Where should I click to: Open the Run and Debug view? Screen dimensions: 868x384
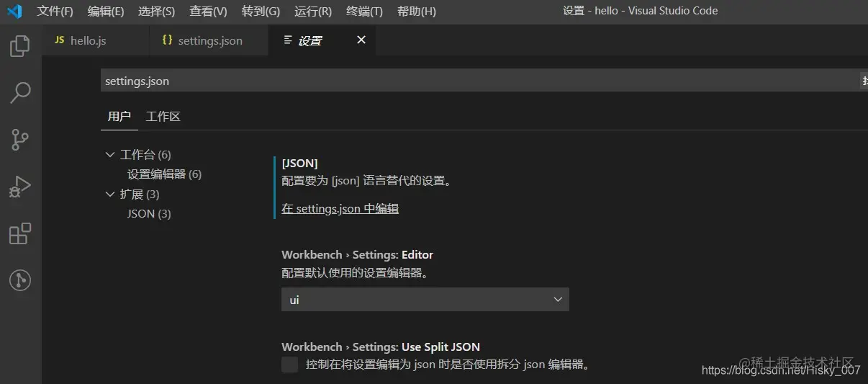pyautogui.click(x=20, y=187)
